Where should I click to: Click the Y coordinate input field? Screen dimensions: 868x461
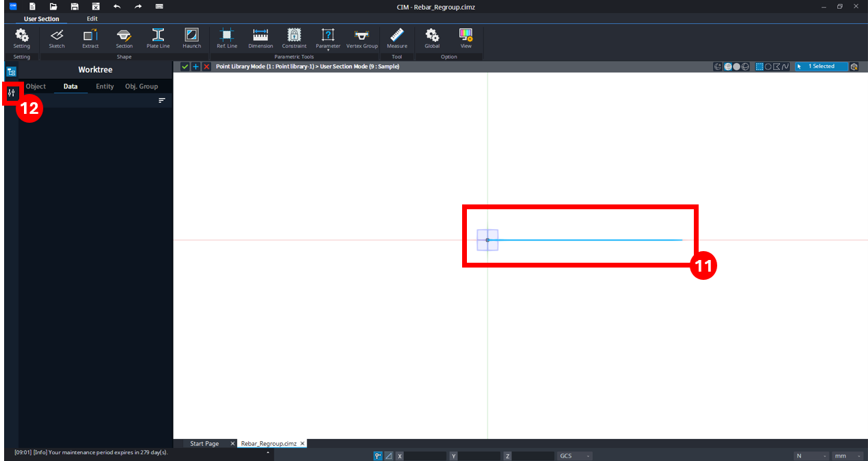[479, 456]
